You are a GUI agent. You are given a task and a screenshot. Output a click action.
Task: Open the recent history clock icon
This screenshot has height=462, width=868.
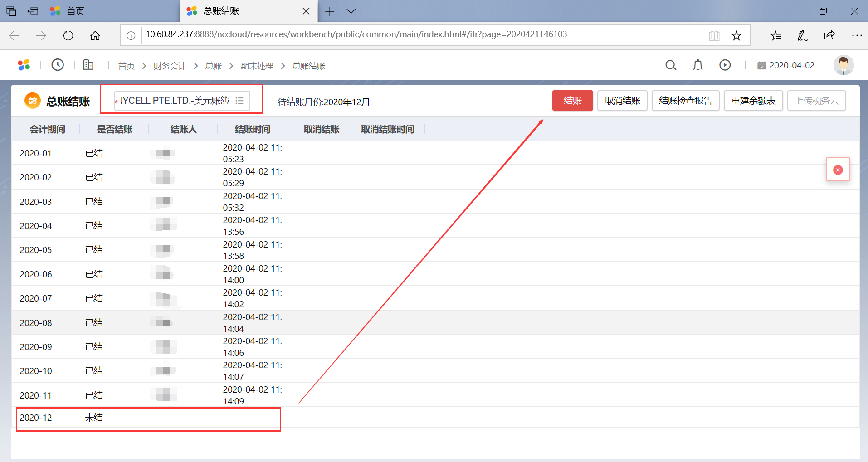pyautogui.click(x=58, y=65)
